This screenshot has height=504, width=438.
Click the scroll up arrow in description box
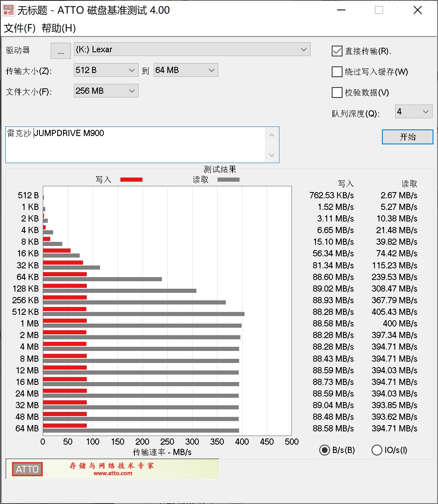click(x=272, y=135)
